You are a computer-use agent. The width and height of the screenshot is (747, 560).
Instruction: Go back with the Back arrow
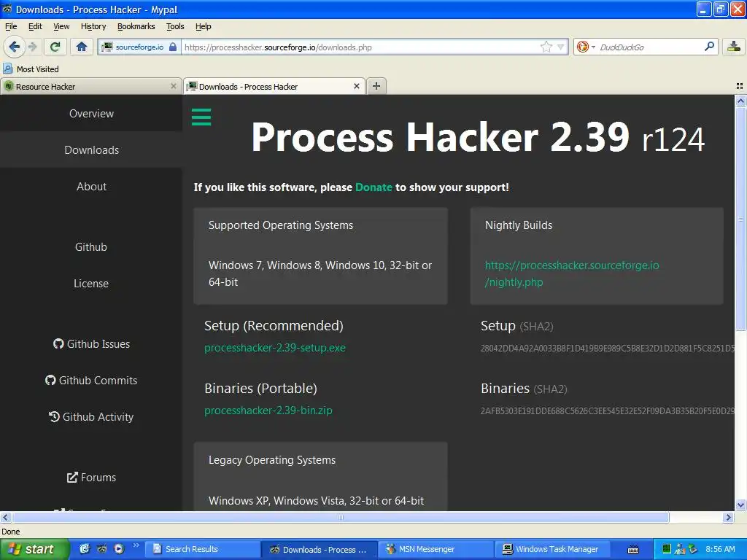pos(14,47)
